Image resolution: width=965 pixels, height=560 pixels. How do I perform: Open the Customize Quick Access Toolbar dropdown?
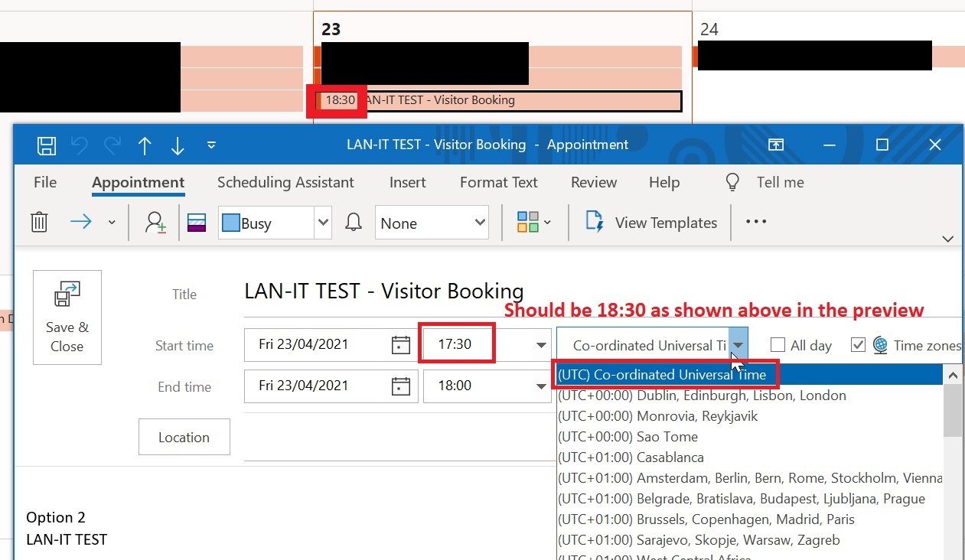click(212, 145)
